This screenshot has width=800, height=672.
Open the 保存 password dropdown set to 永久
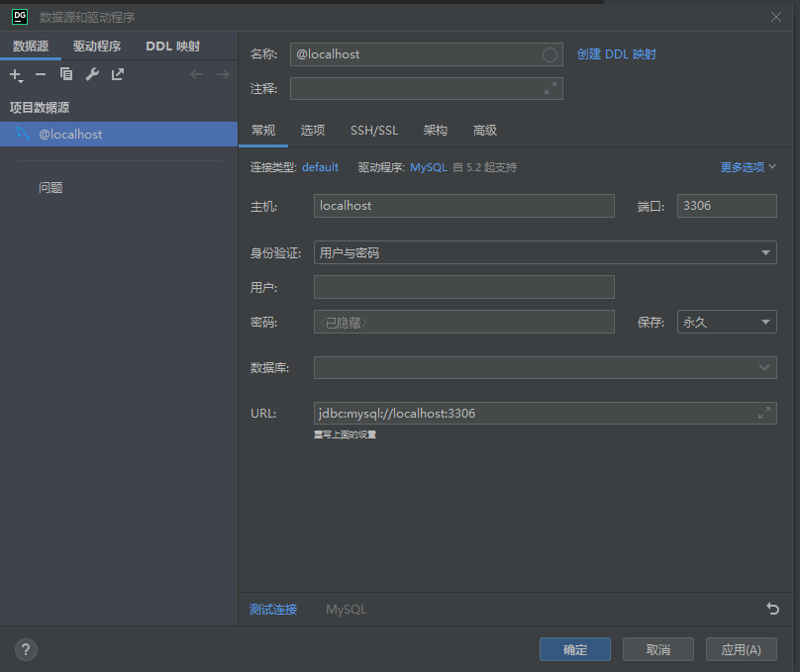point(727,322)
